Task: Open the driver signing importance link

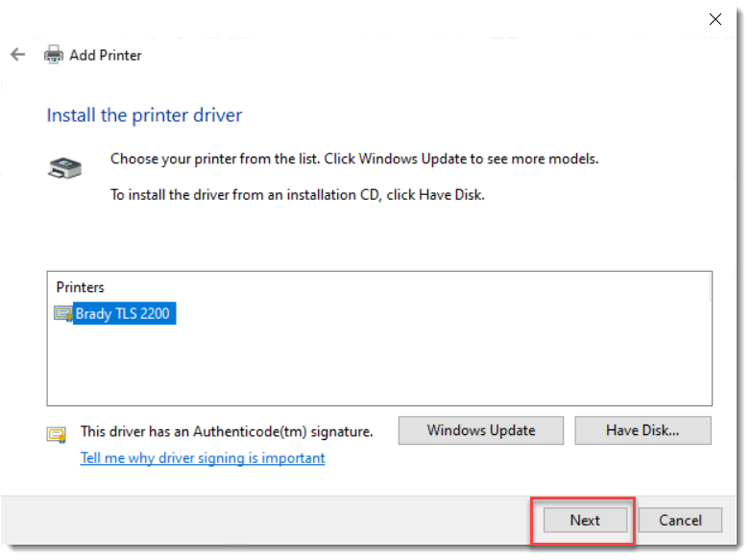Action: tap(203, 458)
